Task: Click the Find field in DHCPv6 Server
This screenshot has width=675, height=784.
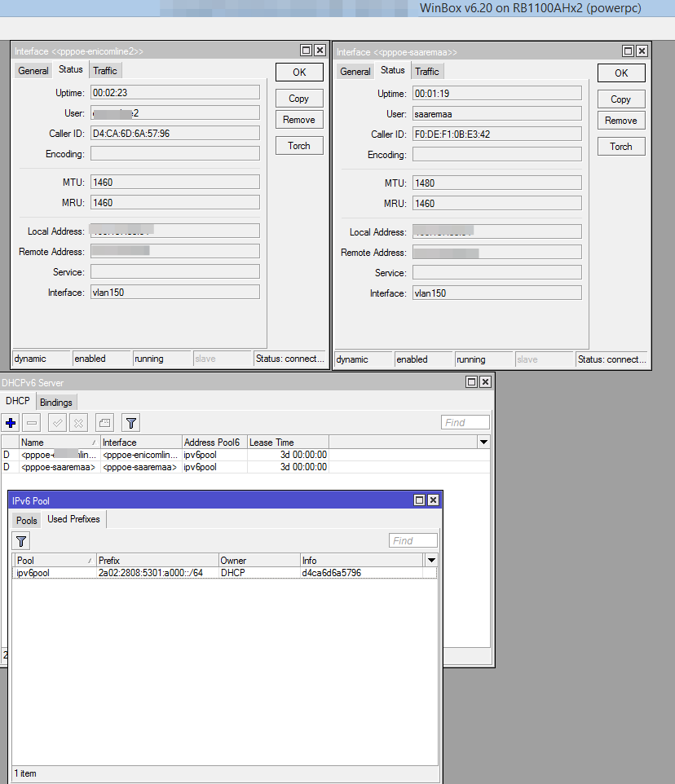Action: point(465,422)
